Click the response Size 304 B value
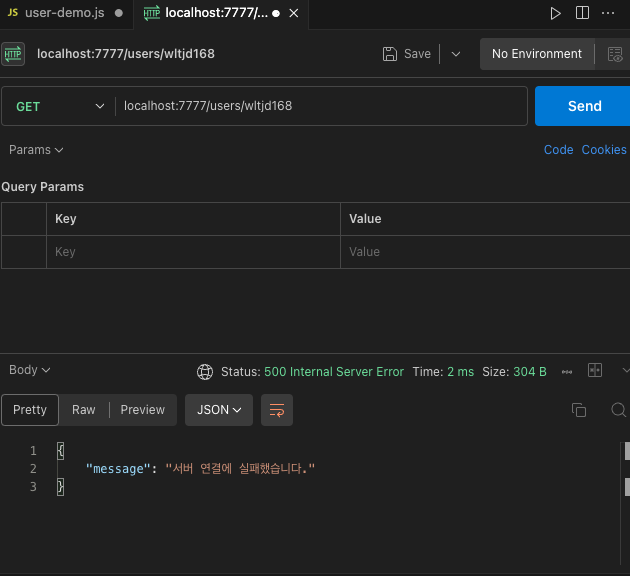This screenshot has width=630, height=576. click(530, 372)
